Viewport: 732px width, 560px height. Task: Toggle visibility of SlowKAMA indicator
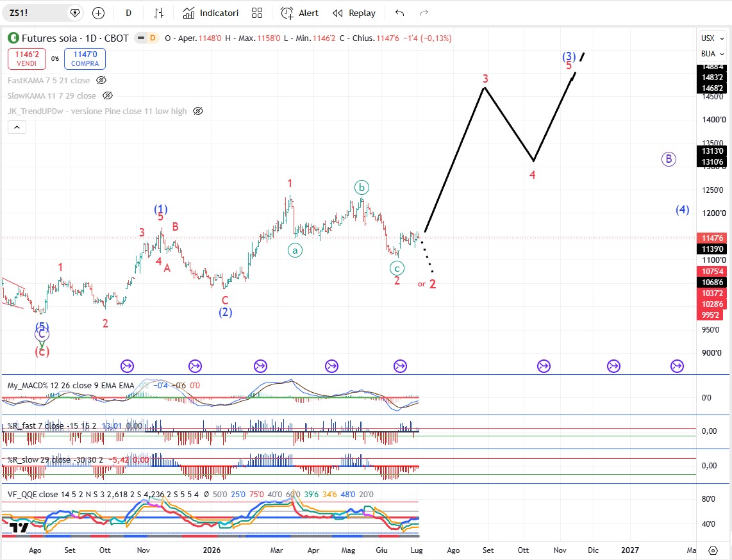click(x=108, y=95)
